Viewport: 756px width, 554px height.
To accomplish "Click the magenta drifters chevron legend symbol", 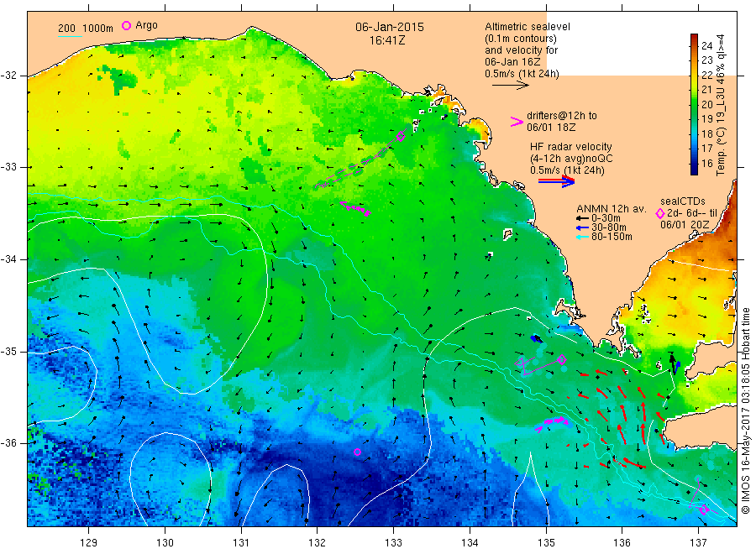I will [x=517, y=122].
